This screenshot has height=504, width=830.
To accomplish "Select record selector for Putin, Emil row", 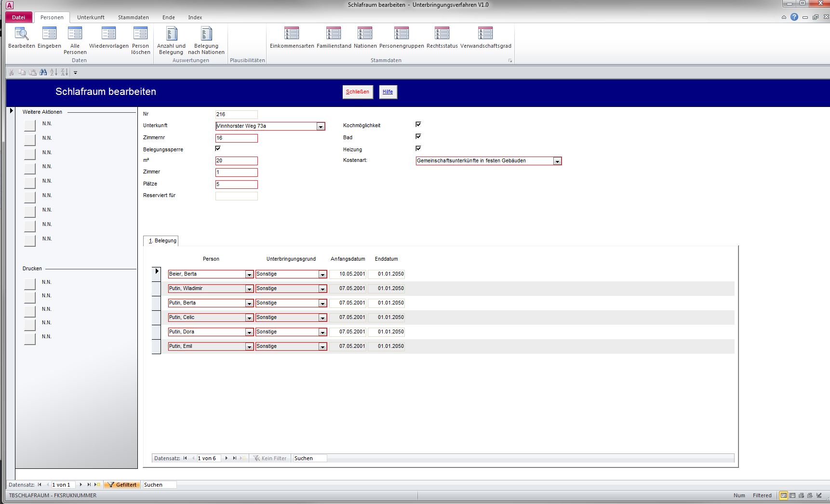I will tap(156, 346).
